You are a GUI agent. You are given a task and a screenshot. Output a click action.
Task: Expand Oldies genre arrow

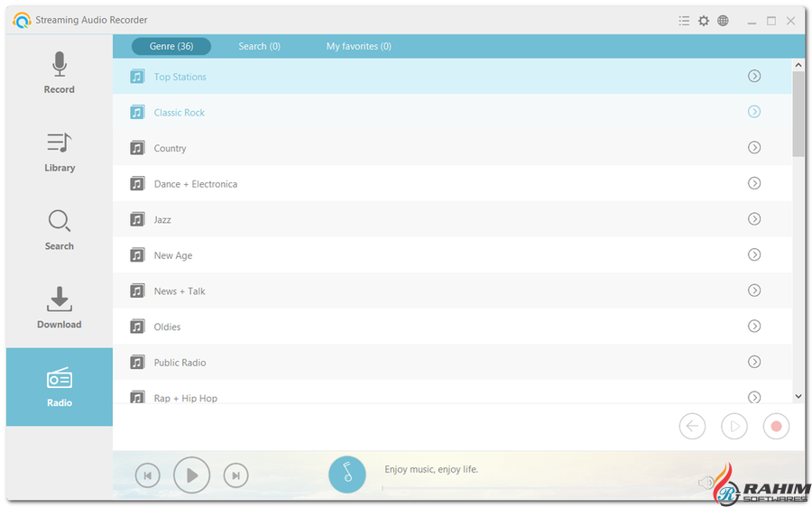coord(754,327)
